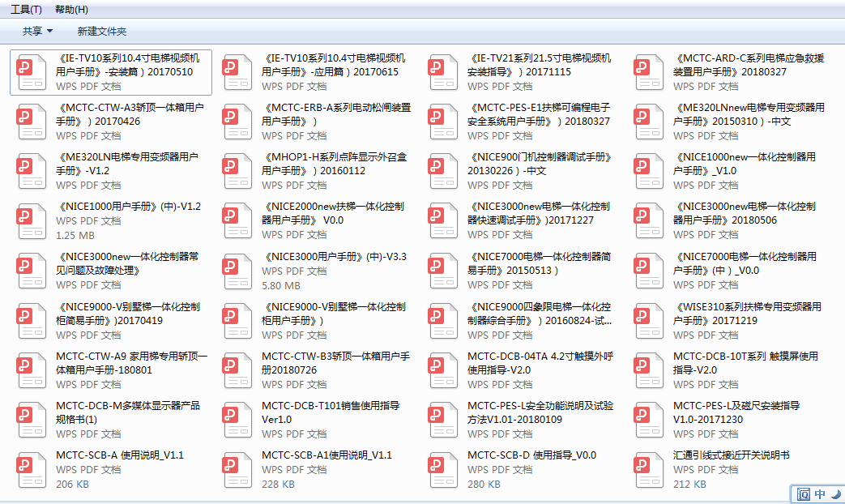
Task: Select PDF icon for MCTC-PES-E1扶梯可编程电子
Action: tap(443, 122)
